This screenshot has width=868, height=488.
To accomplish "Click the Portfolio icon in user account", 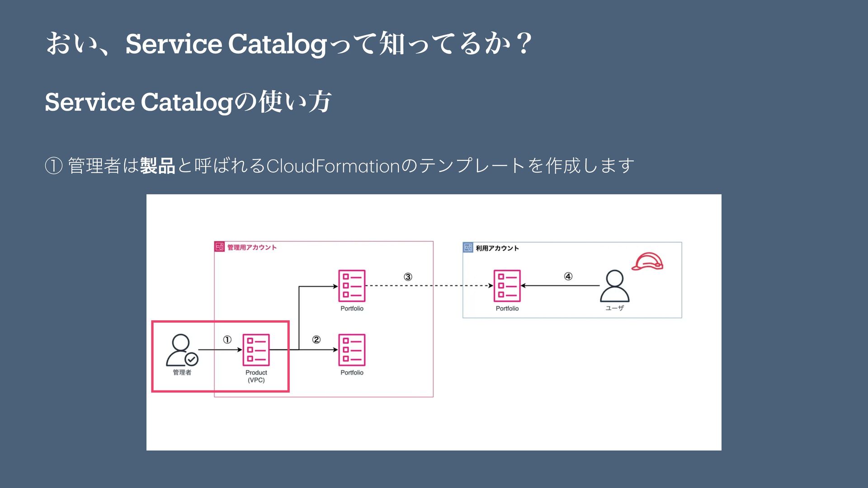I will click(x=507, y=286).
